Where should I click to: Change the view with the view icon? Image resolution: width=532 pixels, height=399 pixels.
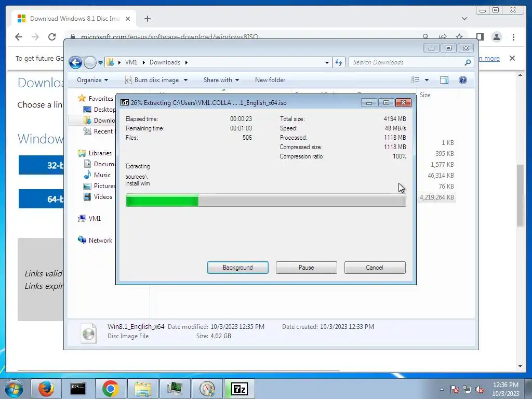click(415, 80)
